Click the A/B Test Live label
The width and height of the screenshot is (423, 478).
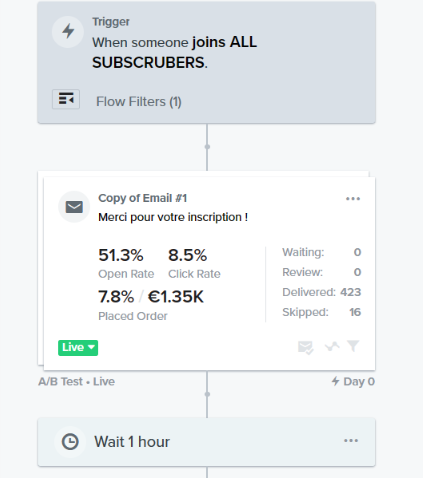(77, 381)
